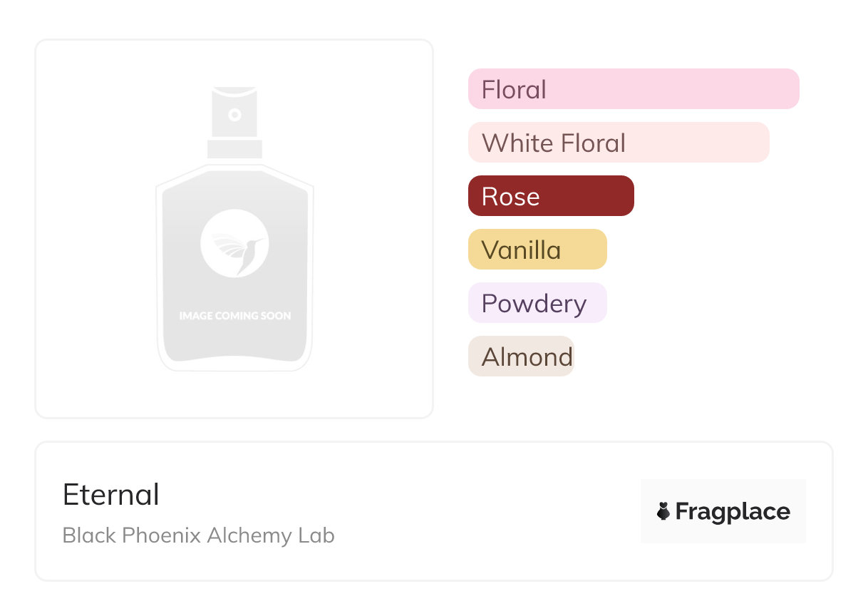Click the bottle cap collar section
Screen dimensions: 868x616
tap(234, 148)
